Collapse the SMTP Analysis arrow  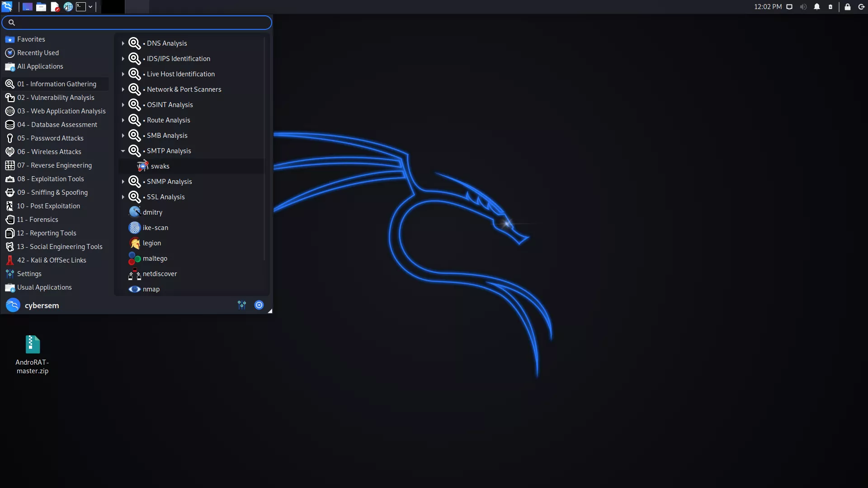coord(123,151)
